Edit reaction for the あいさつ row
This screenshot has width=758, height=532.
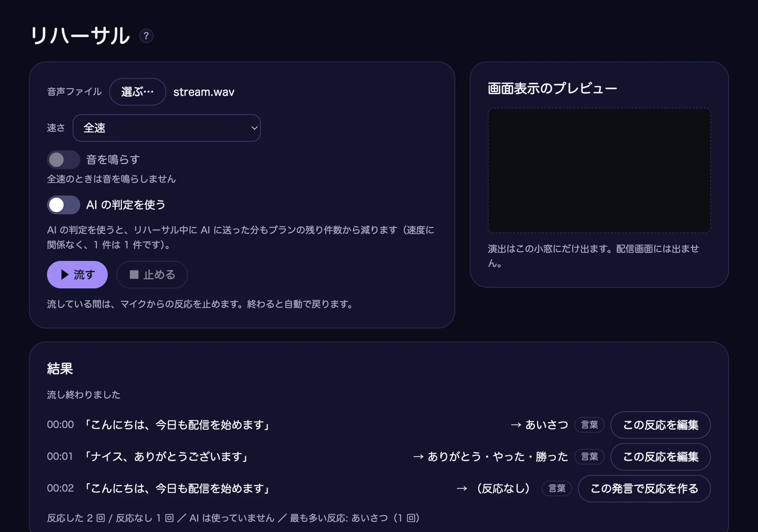(660, 425)
